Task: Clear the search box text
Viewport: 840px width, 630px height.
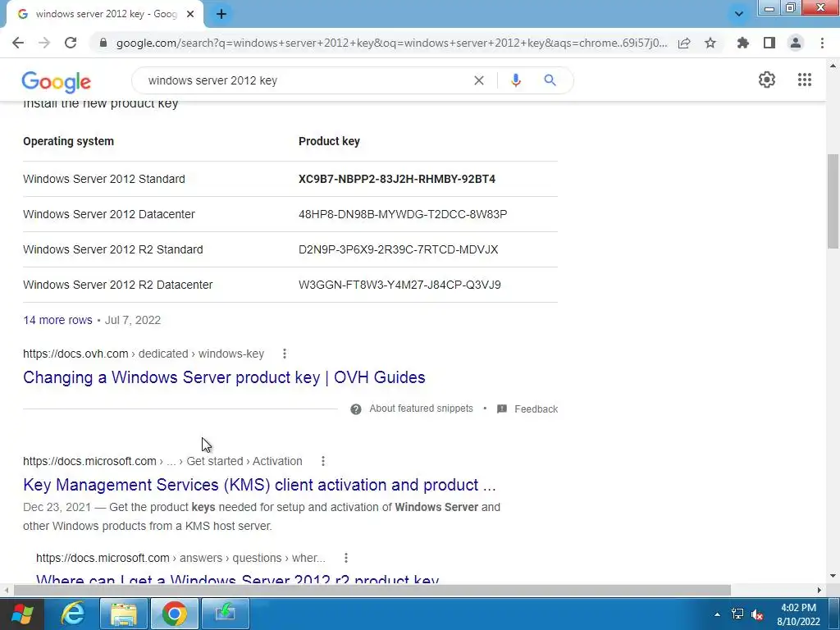Action: 479,80
